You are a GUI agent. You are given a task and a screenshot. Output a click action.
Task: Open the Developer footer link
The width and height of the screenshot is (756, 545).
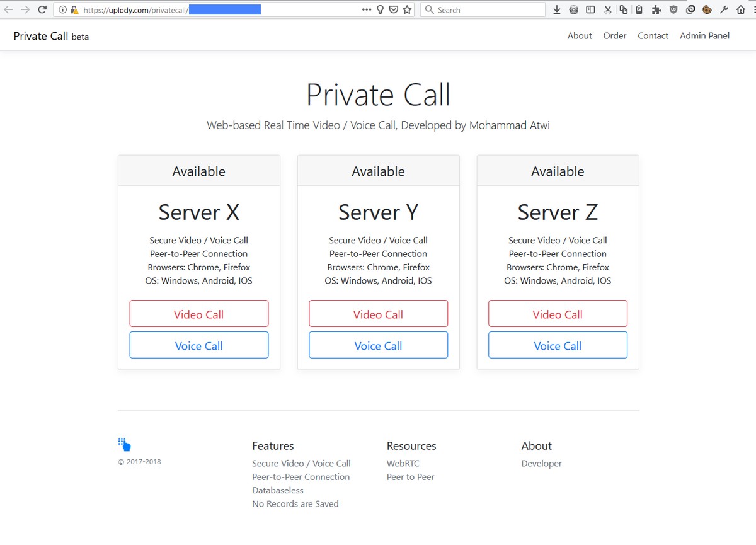pyautogui.click(x=541, y=464)
